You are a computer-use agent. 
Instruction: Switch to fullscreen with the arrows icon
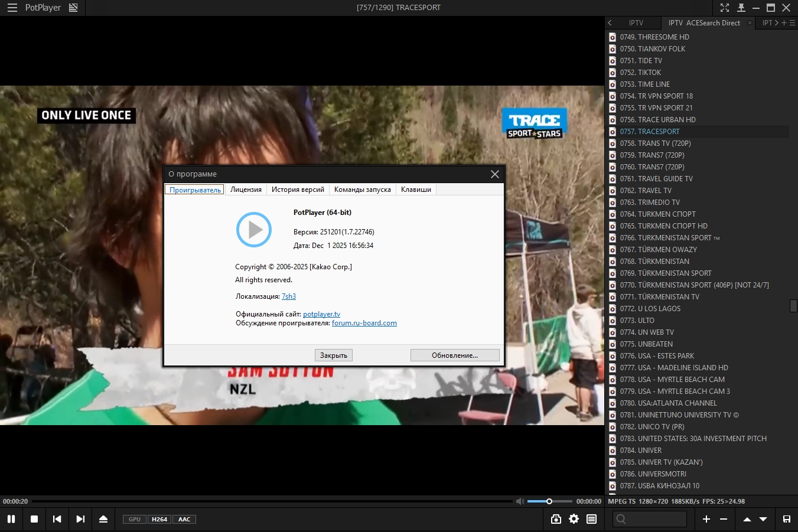click(x=725, y=8)
